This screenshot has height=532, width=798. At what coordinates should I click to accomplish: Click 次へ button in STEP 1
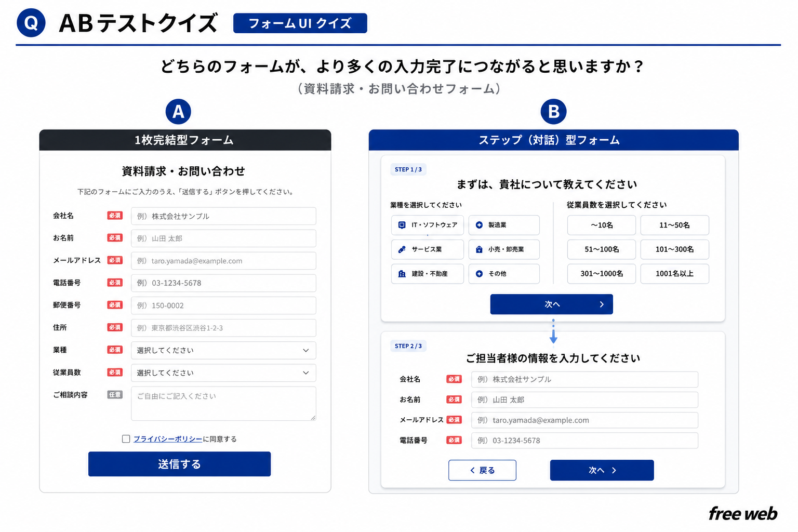pos(551,304)
